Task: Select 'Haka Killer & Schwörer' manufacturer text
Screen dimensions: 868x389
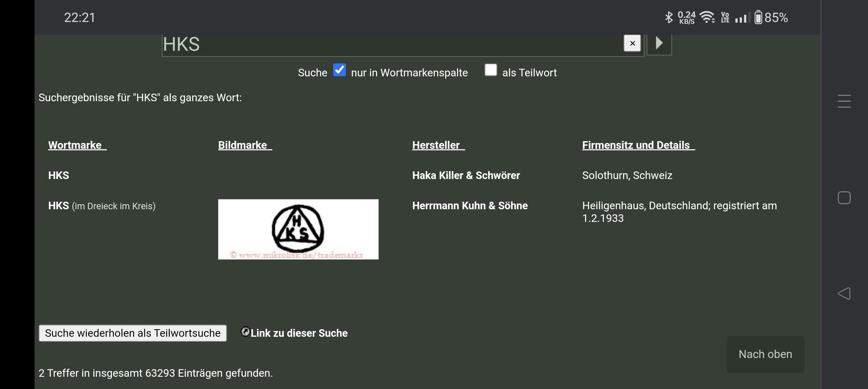Action: (466, 175)
